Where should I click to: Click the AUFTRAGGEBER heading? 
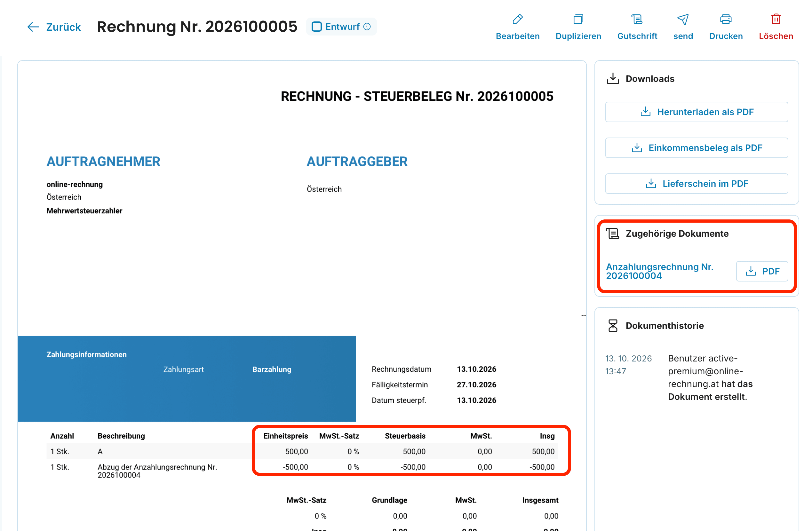pos(357,162)
